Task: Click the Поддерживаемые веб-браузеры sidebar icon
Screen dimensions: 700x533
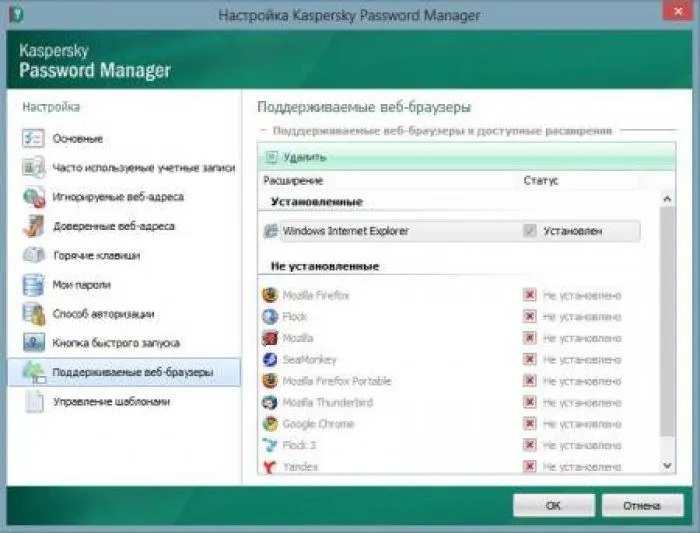Action: pyautogui.click(x=34, y=372)
